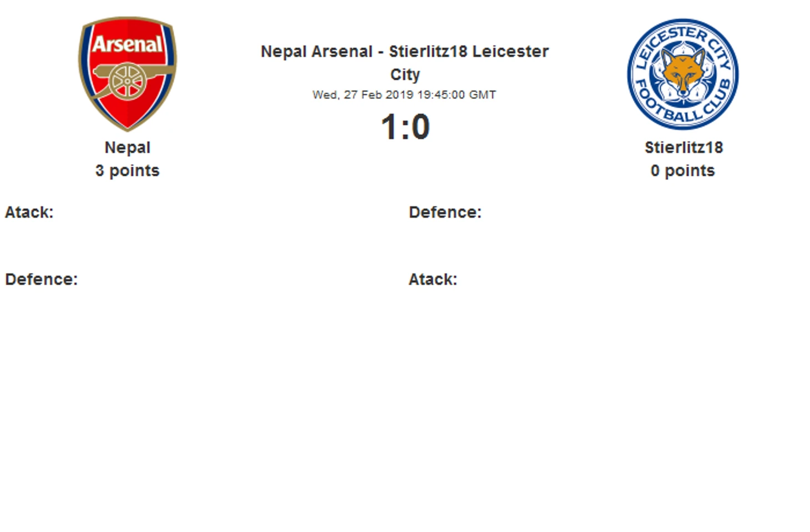The height and width of the screenshot is (532, 810).
Task: Open the Stierlitz18 player name
Action: 684,148
